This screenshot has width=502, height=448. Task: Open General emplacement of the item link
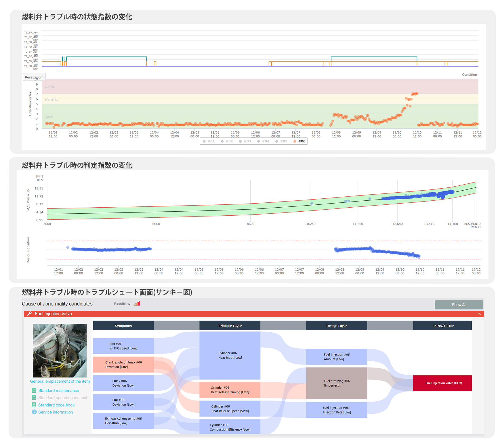pos(60,381)
